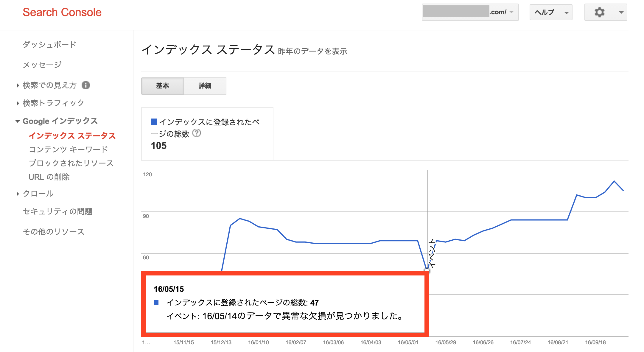Switch to the 基本 tab
This screenshot has width=644, height=352.
coord(163,86)
